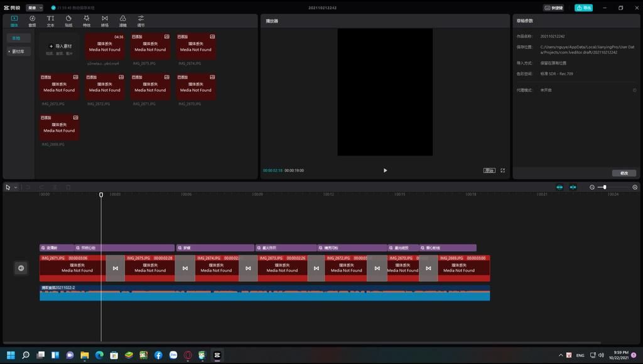This screenshot has height=364, width=643.
Task: Select the IMG_2670.JPG media thumbnail
Action: click(x=196, y=87)
